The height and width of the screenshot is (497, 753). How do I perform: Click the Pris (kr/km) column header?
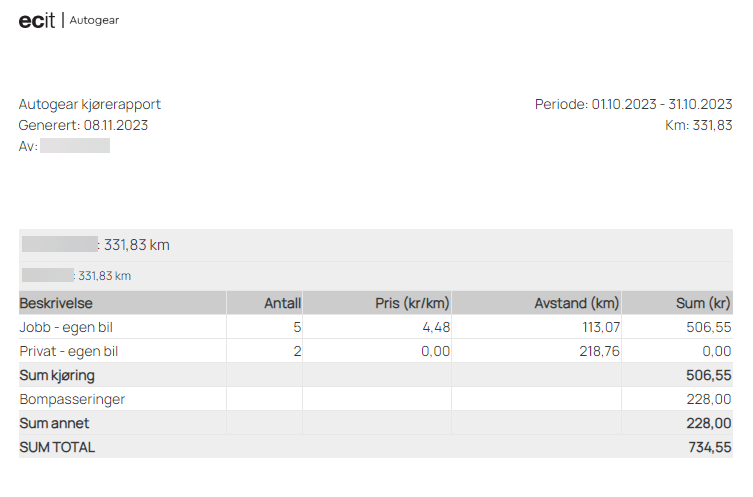[412, 303]
